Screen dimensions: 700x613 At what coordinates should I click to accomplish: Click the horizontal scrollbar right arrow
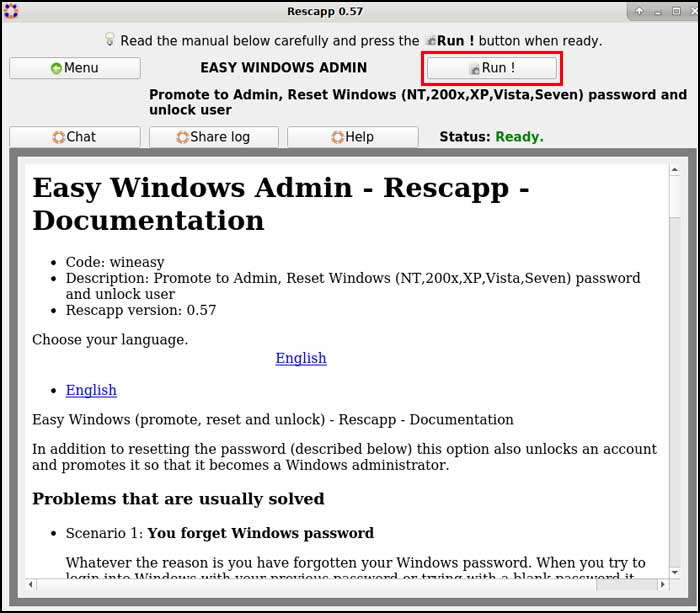662,584
